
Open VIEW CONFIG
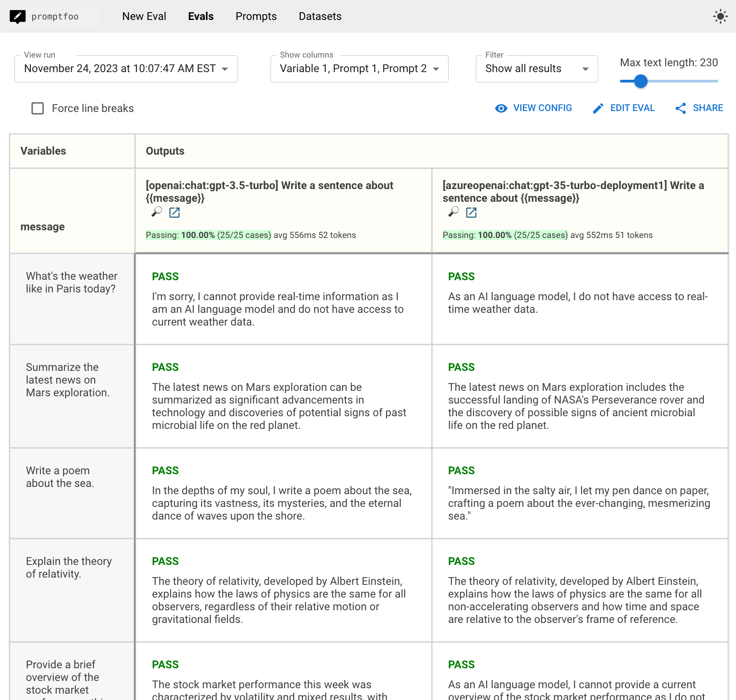click(x=542, y=108)
